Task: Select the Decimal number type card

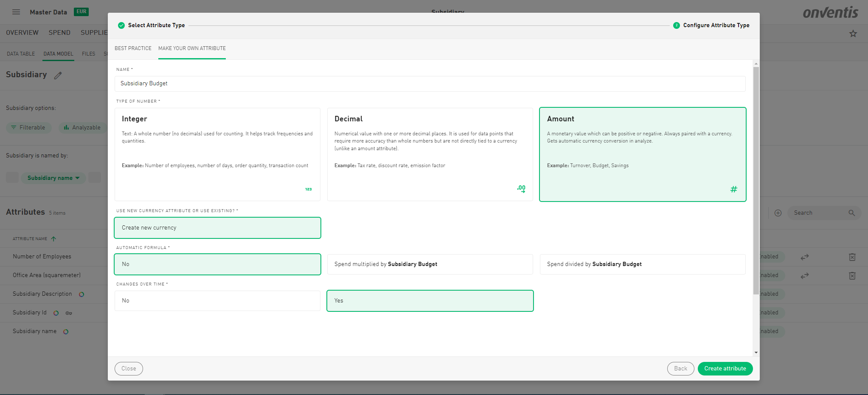Action: pyautogui.click(x=430, y=154)
